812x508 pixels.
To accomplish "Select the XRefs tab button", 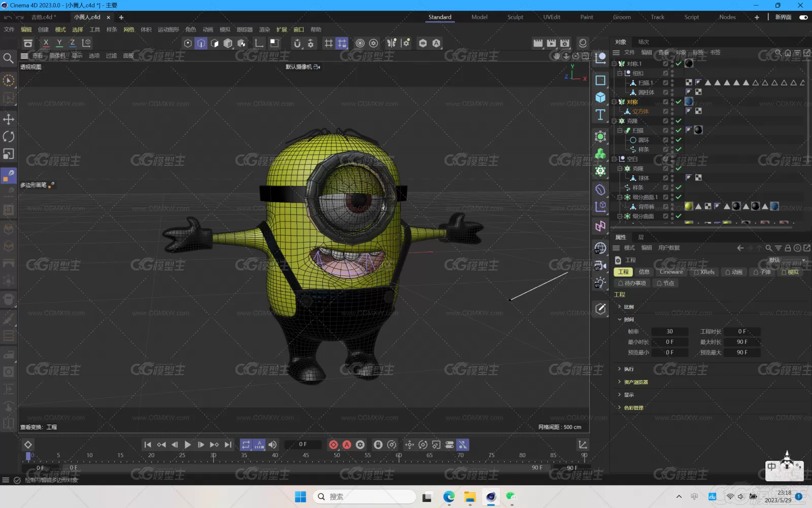I will (704, 272).
